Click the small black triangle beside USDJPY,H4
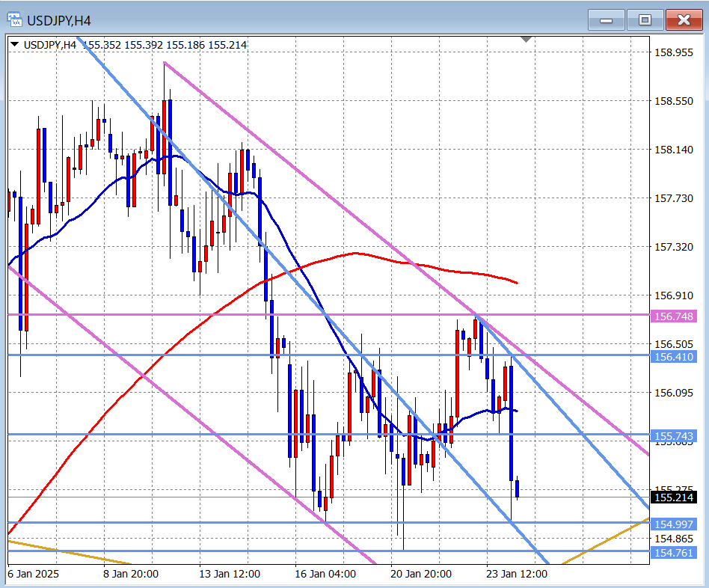This screenshot has height=588, width=709. (15, 45)
